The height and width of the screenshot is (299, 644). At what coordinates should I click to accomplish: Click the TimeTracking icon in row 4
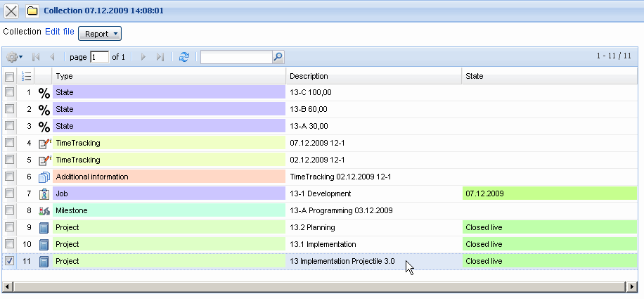click(x=44, y=143)
